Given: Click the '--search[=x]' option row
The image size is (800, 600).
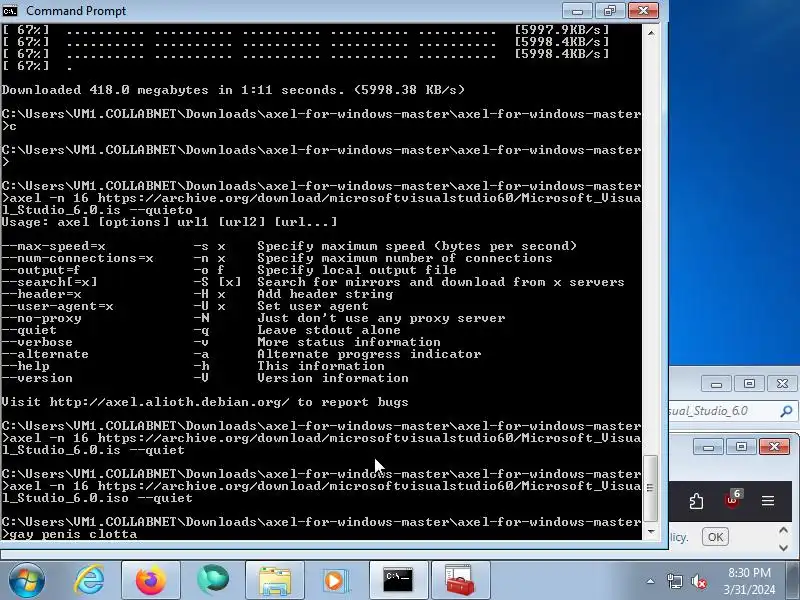Looking at the screenshot, I should (x=313, y=282).
